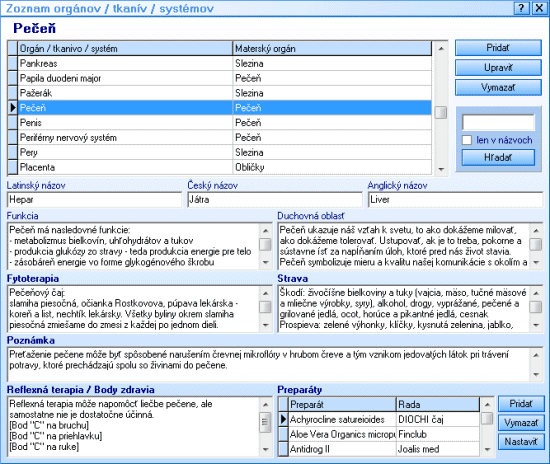Click the Anglický názov field containing Liver

click(x=455, y=200)
